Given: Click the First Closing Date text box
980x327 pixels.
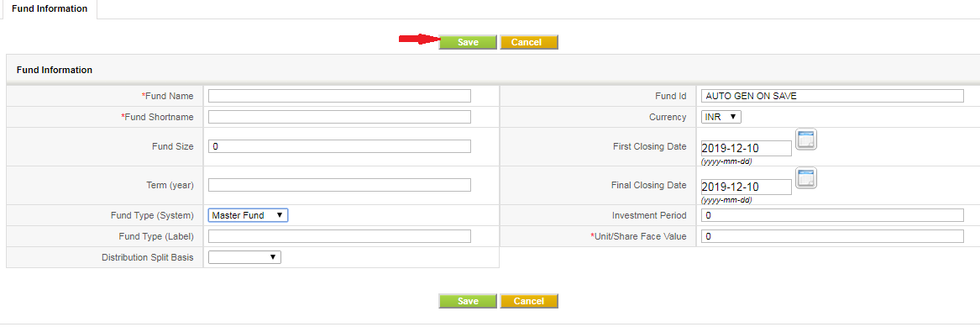Looking at the screenshot, I should point(747,148).
